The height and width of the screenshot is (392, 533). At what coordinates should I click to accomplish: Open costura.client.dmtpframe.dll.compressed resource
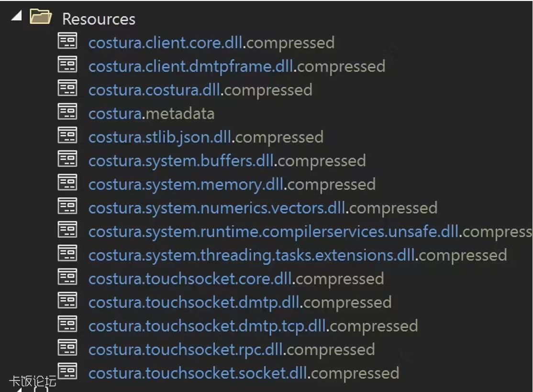(x=237, y=66)
